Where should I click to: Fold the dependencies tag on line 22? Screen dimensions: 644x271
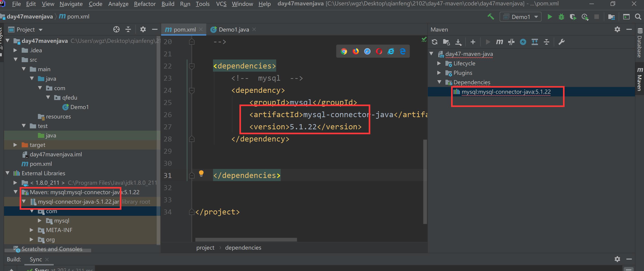[192, 66]
